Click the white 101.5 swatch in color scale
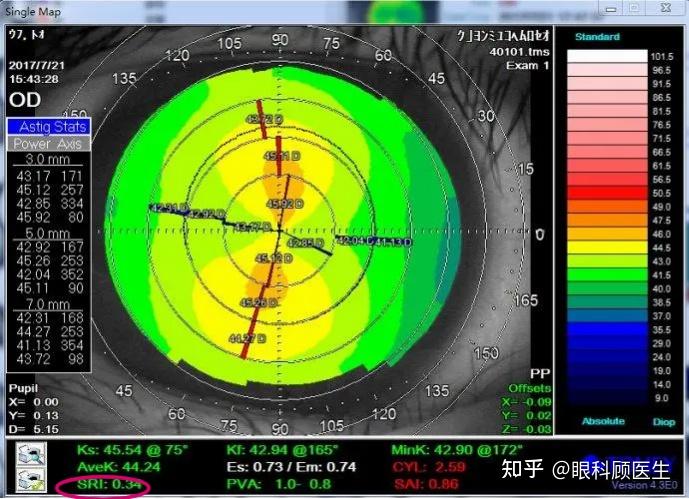This screenshot has height=499, width=689. (x=607, y=56)
